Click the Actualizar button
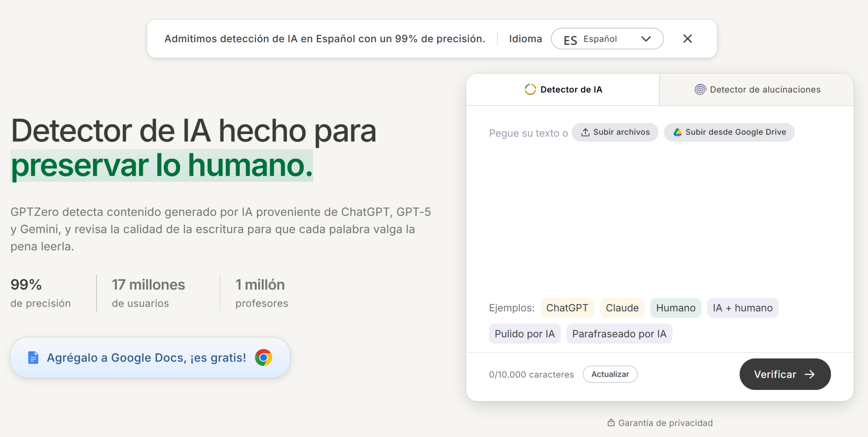 click(x=610, y=374)
